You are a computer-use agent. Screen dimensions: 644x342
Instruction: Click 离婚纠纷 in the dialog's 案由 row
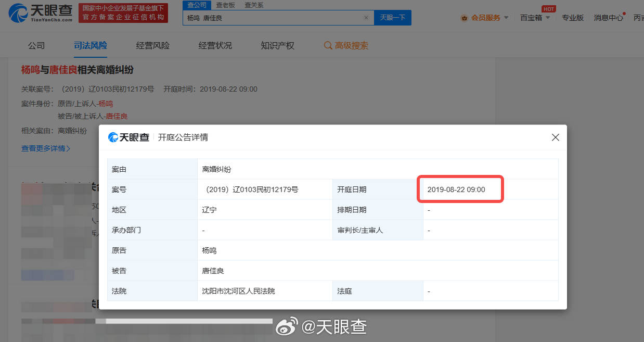click(217, 169)
